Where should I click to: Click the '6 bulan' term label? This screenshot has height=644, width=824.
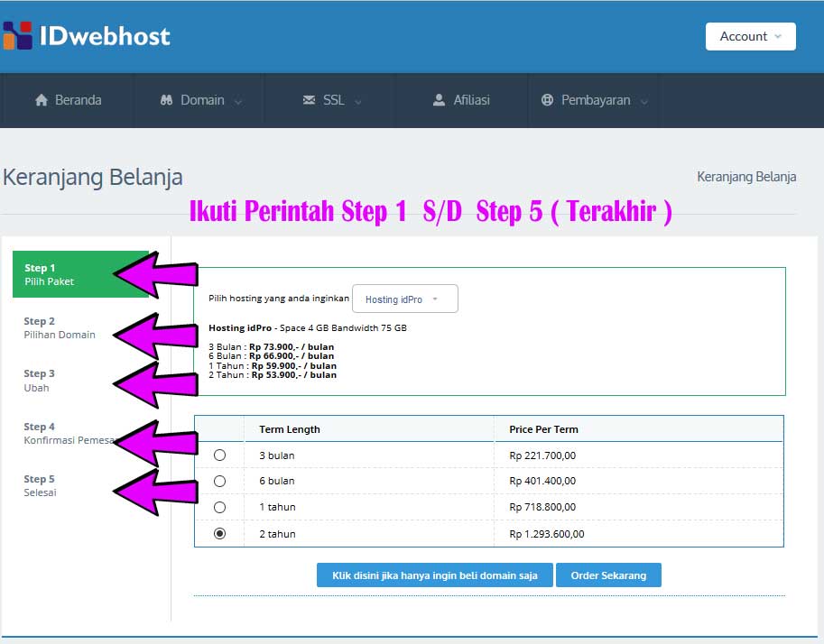pyautogui.click(x=277, y=481)
